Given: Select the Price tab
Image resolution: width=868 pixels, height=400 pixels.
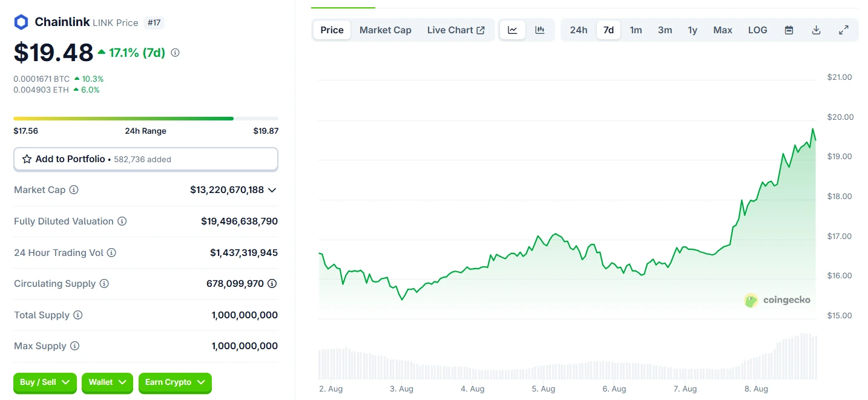Looking at the screenshot, I should tap(331, 29).
